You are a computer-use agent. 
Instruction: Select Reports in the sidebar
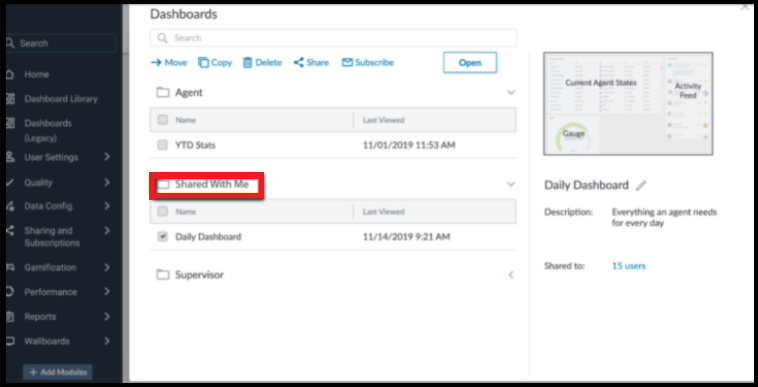pos(40,317)
